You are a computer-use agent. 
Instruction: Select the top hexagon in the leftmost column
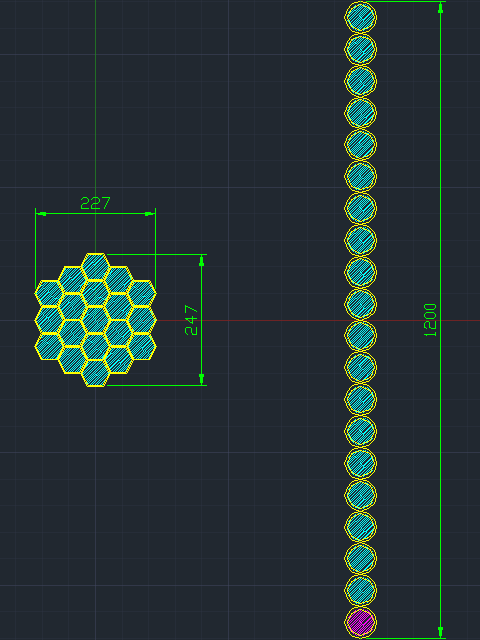coord(49,293)
